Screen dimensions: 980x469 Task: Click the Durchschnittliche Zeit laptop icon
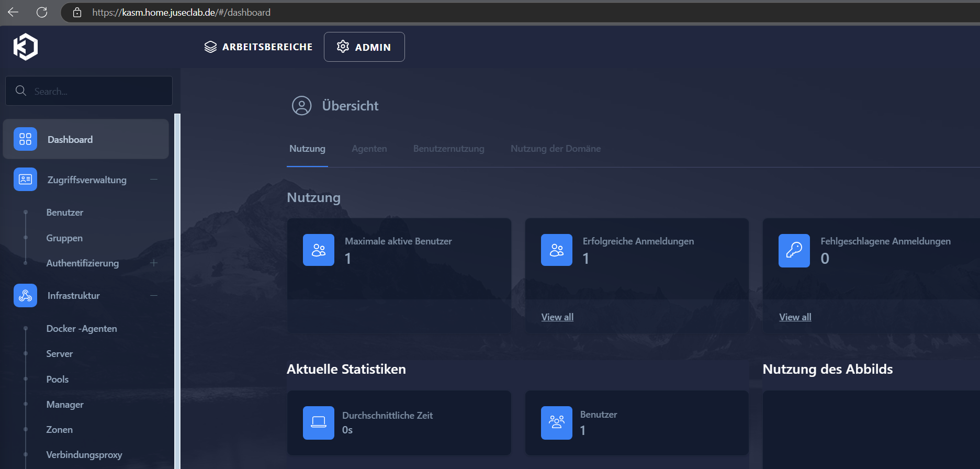pos(319,423)
